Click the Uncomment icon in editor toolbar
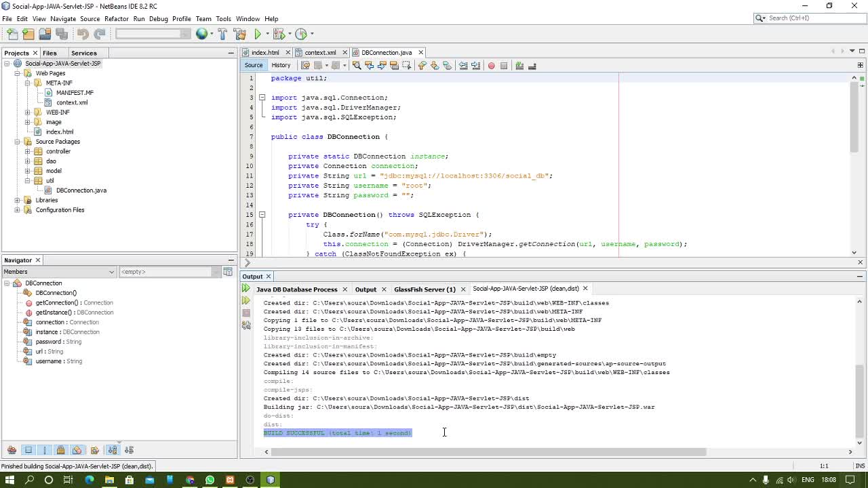Image resolution: width=868 pixels, height=488 pixels. click(x=532, y=66)
